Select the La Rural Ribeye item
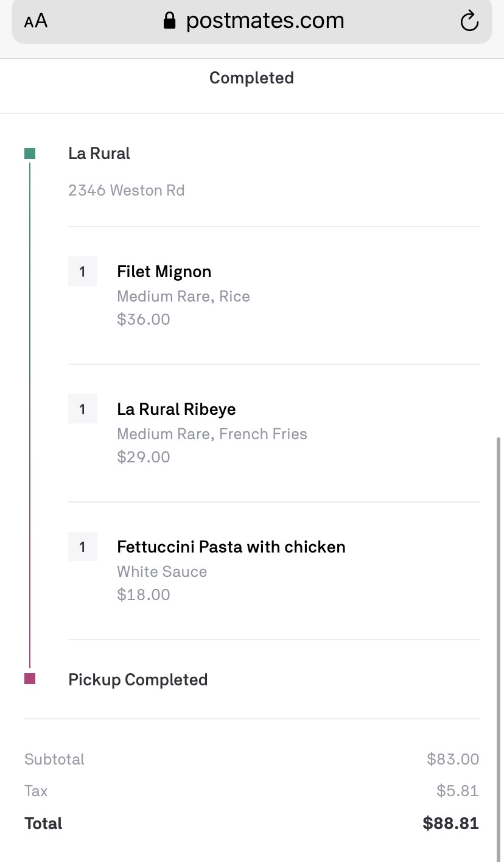The height and width of the screenshot is (862, 504). point(177,409)
